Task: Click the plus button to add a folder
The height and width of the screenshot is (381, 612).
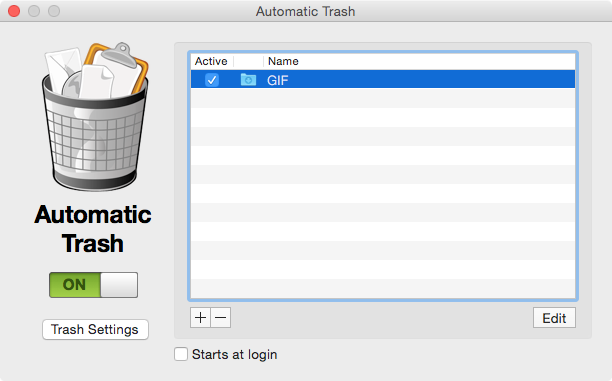Action: (x=200, y=318)
